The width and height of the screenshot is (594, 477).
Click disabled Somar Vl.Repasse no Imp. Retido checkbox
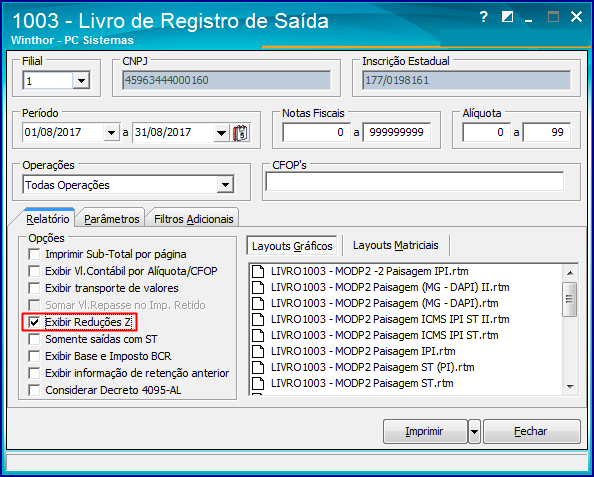pos(34,305)
